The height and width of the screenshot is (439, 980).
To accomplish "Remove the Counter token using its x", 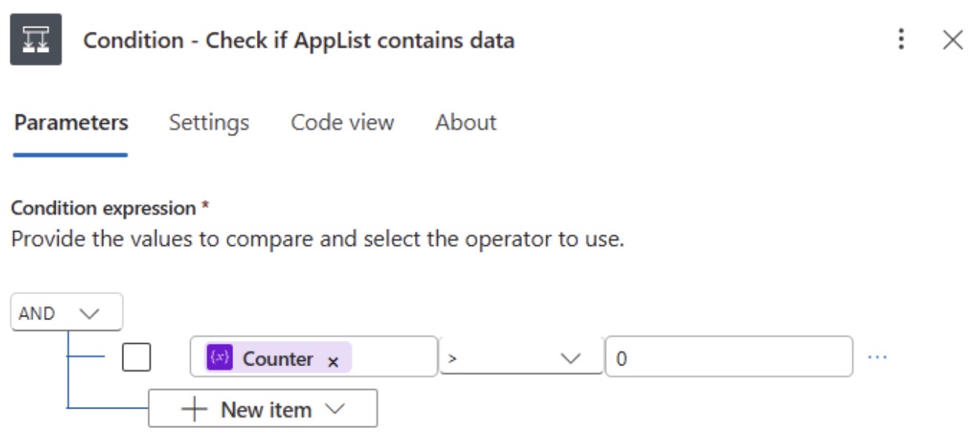I will 333,362.
